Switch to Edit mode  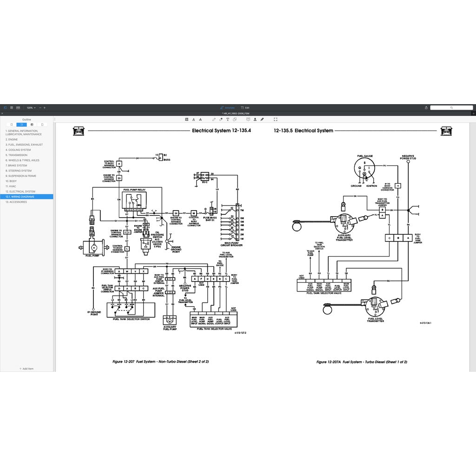point(245,107)
